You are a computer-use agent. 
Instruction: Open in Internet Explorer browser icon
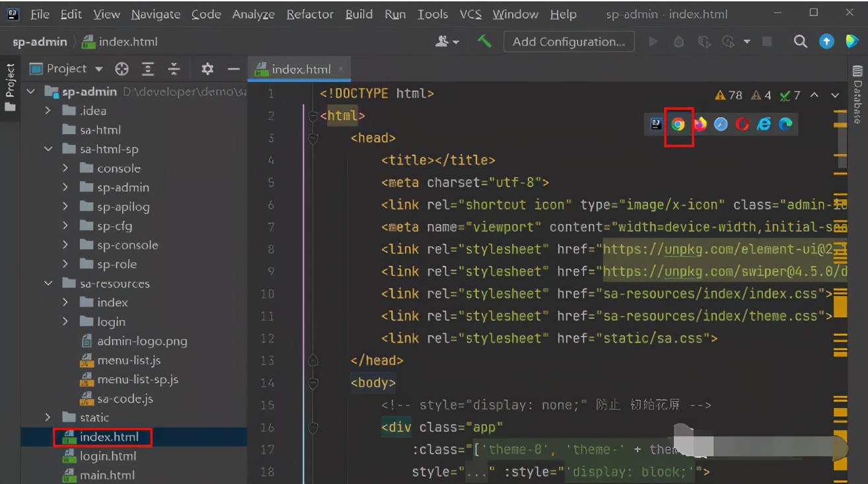pyautogui.click(x=764, y=124)
